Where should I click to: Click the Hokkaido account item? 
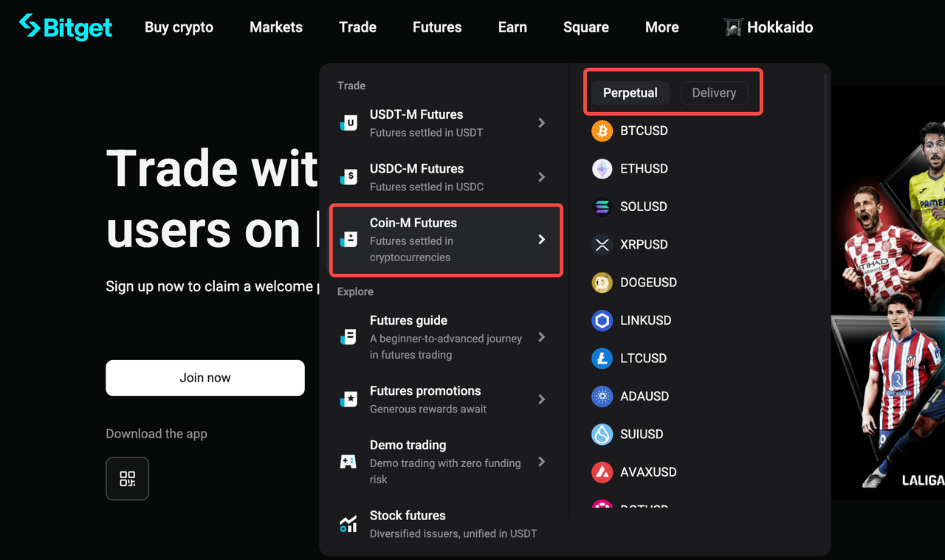coord(768,27)
